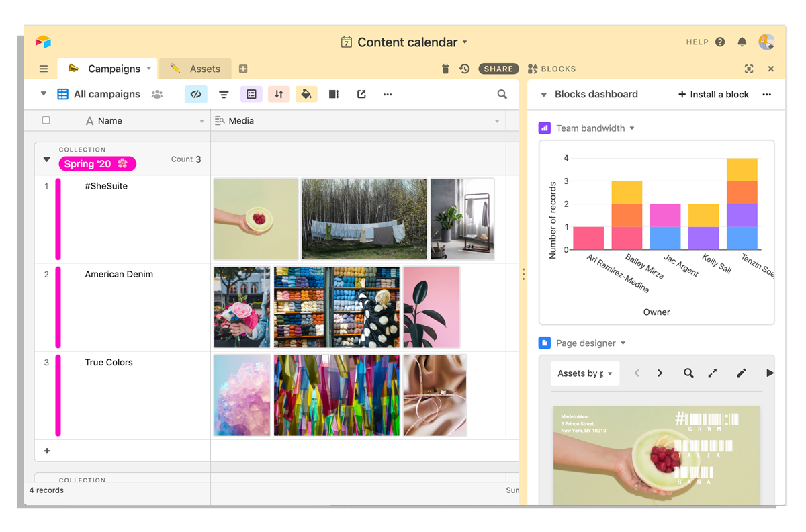Click the help question mark icon
Screen dimensions: 806x532
(x=720, y=42)
